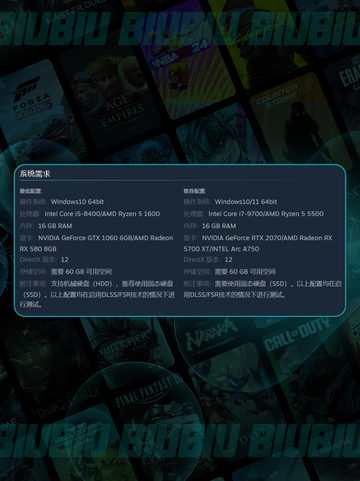The height and width of the screenshot is (481, 360).
Task: Click "需要 60 GB 可用空间" under 最低配置
Action: click(x=81, y=272)
